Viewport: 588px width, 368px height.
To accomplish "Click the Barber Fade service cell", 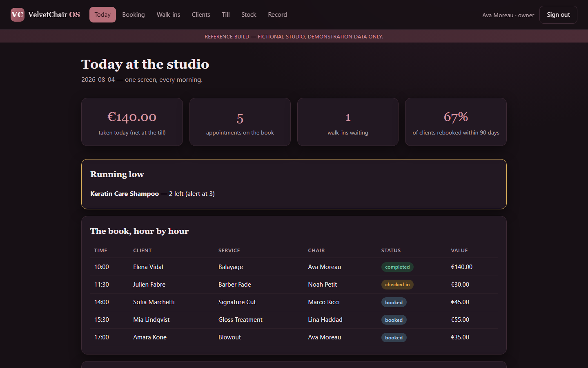I will 235,285.
